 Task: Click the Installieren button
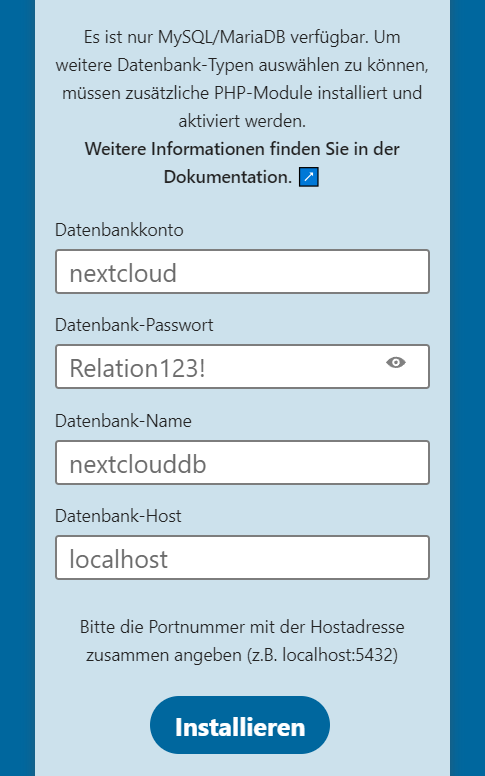tap(240, 725)
